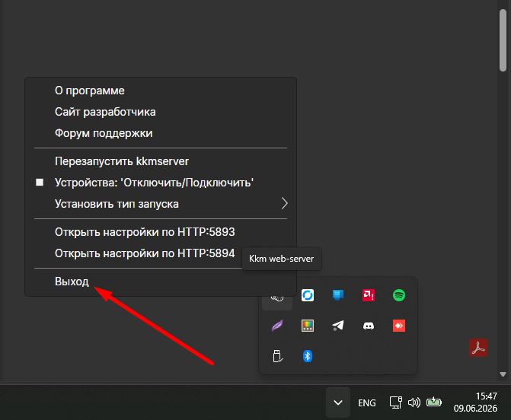
Task: Open 'Сайт разработчика' menu item
Action: [161, 112]
